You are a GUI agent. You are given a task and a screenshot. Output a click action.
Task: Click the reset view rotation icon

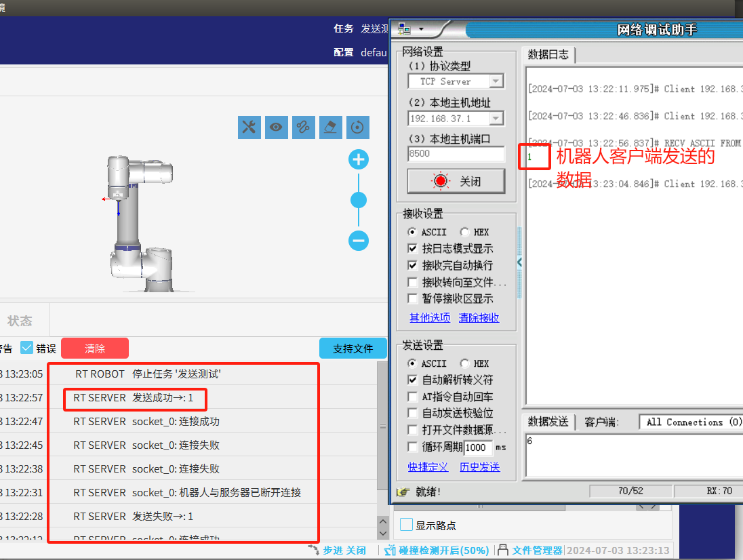(x=357, y=127)
